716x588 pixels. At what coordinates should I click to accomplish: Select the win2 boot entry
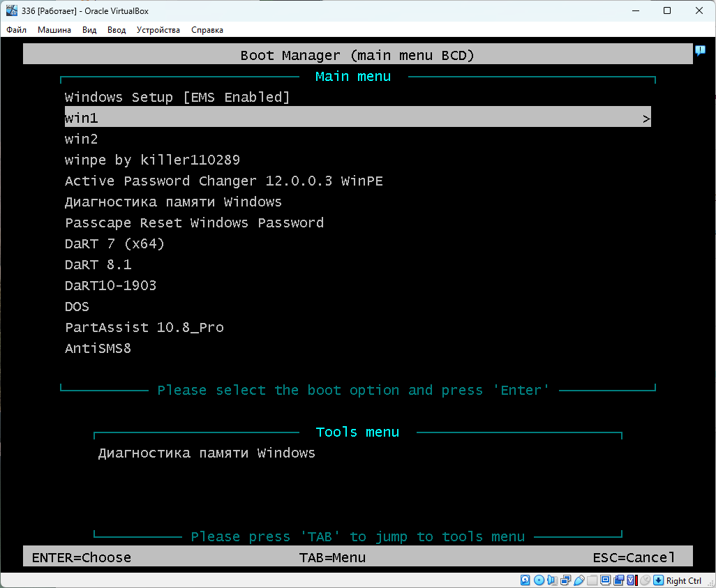point(82,140)
